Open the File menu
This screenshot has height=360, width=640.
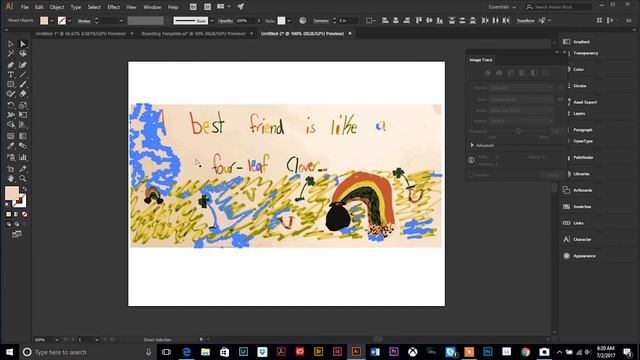(24, 7)
